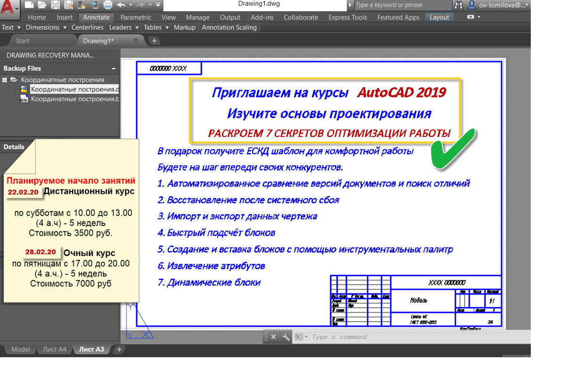The width and height of the screenshot is (588, 369).
Task: Select the Layout contextual tab
Action: pyautogui.click(x=440, y=17)
